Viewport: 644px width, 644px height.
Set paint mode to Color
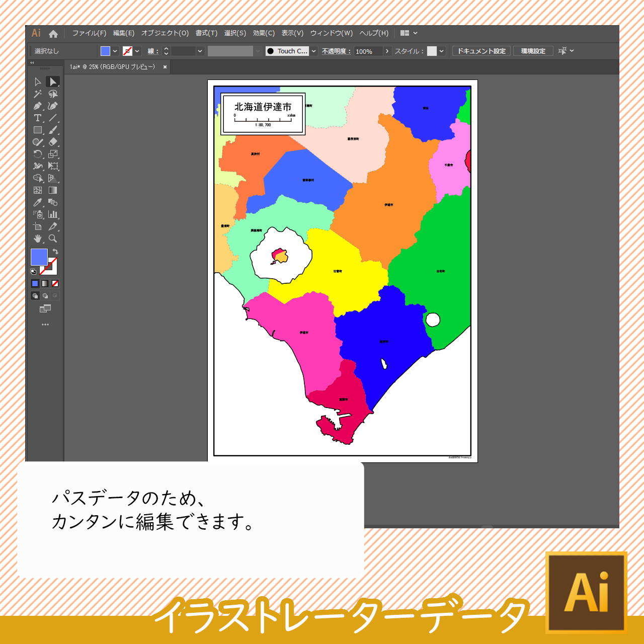point(35,284)
